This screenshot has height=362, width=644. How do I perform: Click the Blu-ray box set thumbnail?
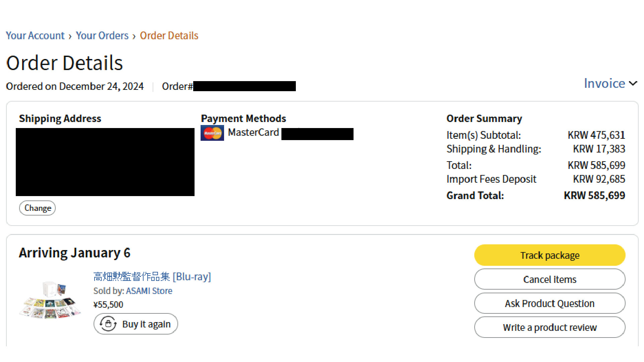click(x=50, y=300)
